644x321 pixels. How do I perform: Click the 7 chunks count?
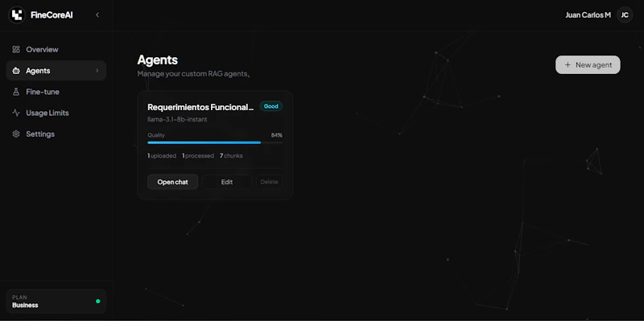pos(231,156)
